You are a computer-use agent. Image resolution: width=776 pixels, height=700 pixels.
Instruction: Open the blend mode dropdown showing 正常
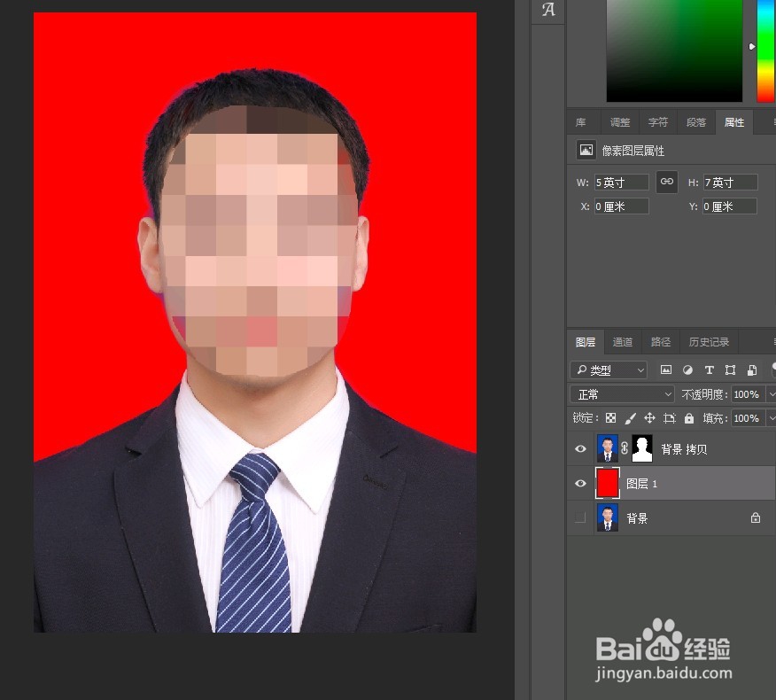tap(620, 393)
